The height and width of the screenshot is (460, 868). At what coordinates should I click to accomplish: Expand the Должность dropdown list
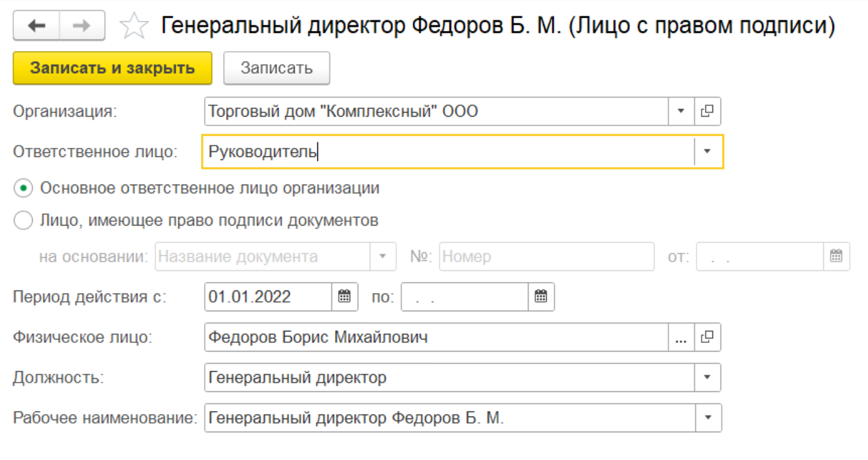(707, 377)
